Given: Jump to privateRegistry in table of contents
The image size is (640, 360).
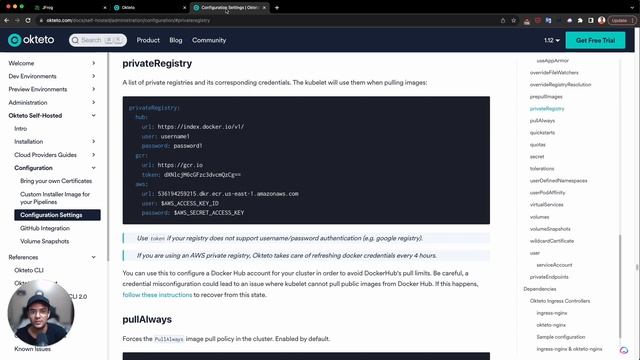Looking at the screenshot, I should click(547, 109).
